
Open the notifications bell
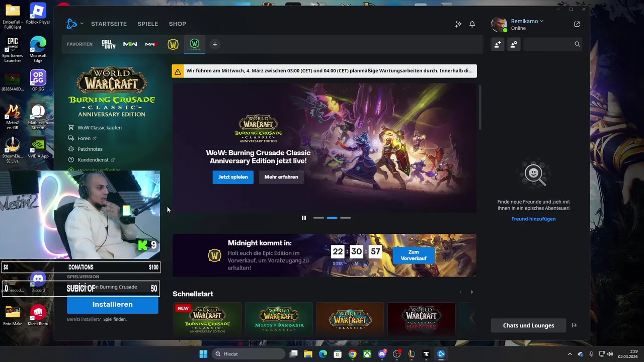point(472,24)
